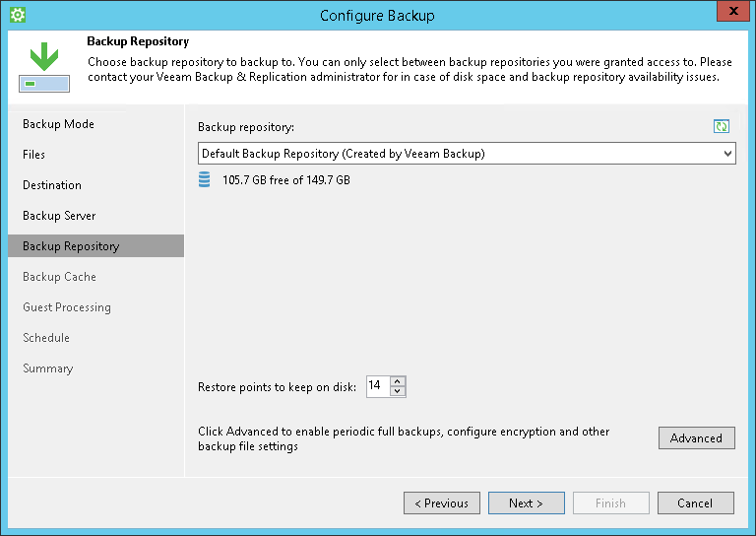Click the refresh repositories icon
This screenshot has height=536, width=756.
pos(722,127)
